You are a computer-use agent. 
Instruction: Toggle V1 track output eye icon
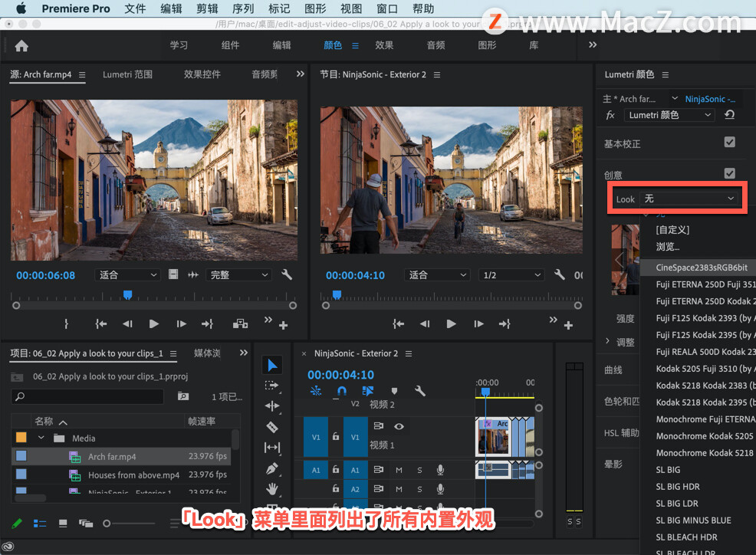click(399, 426)
